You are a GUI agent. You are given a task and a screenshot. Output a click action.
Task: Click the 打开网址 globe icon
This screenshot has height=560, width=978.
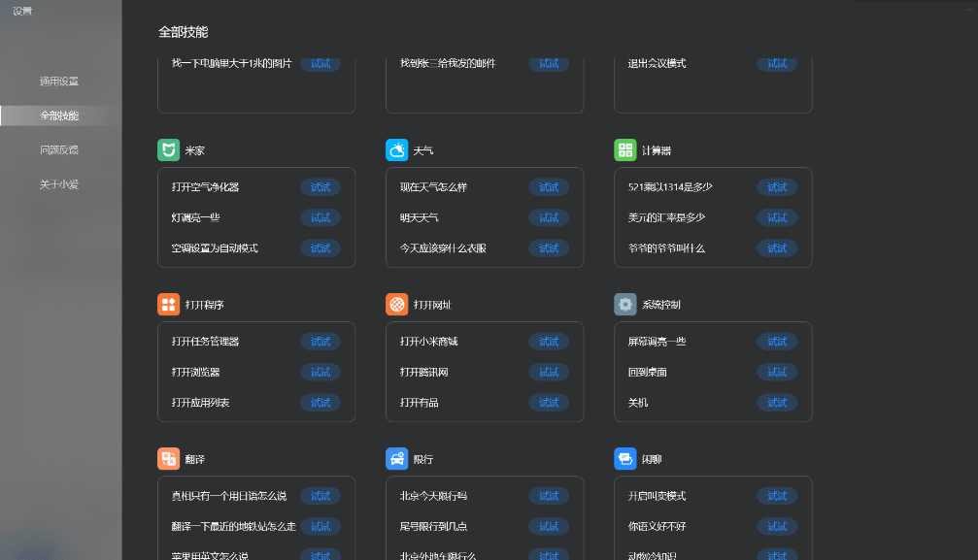click(396, 305)
